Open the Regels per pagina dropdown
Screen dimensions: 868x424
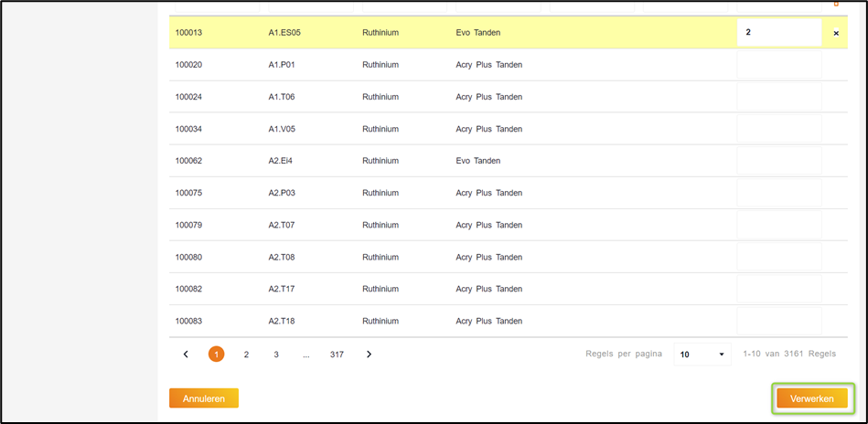click(x=702, y=355)
